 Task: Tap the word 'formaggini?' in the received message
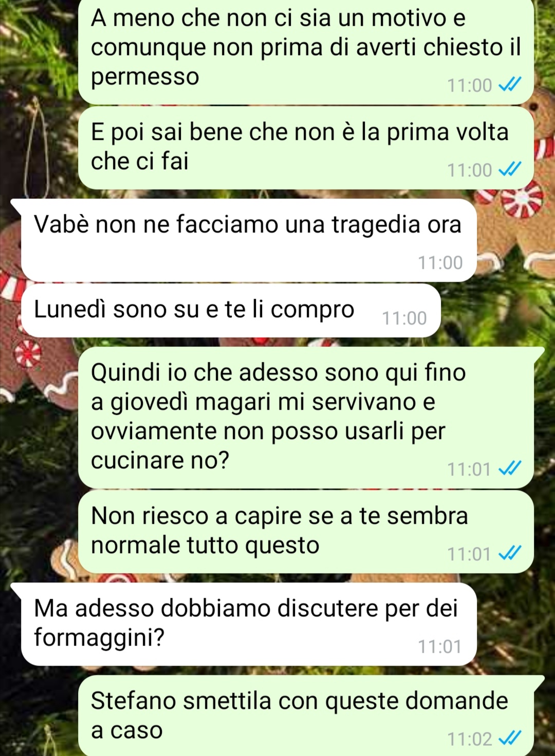[x=99, y=638]
